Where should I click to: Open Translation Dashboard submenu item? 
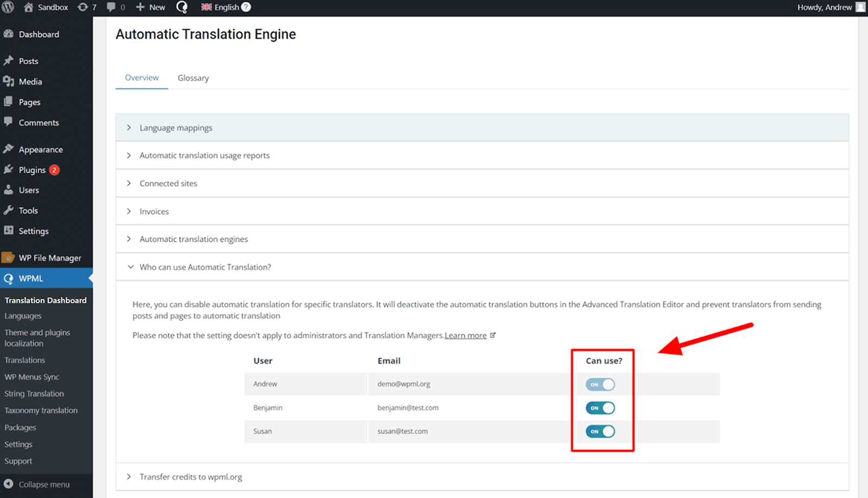point(46,300)
